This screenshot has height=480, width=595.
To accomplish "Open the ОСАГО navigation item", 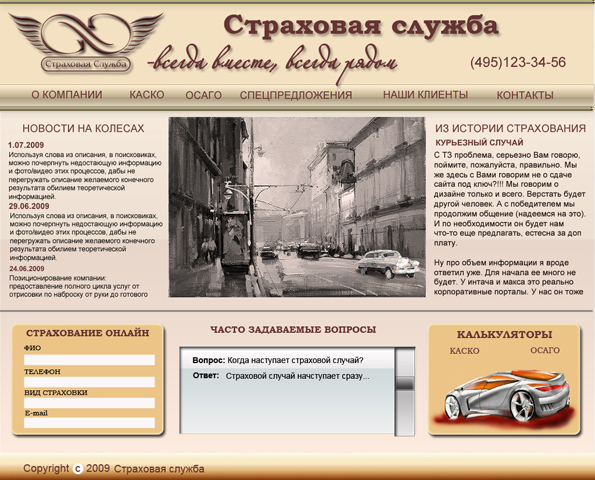I will pos(203,95).
